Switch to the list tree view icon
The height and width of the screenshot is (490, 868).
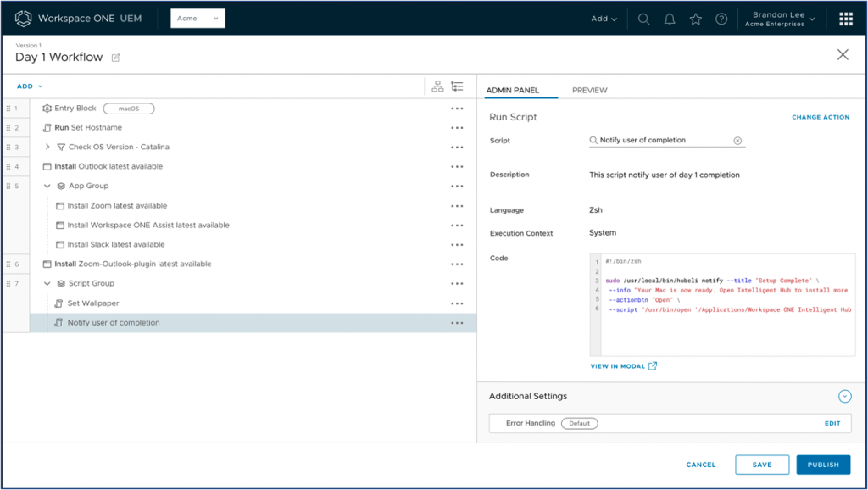coord(457,86)
